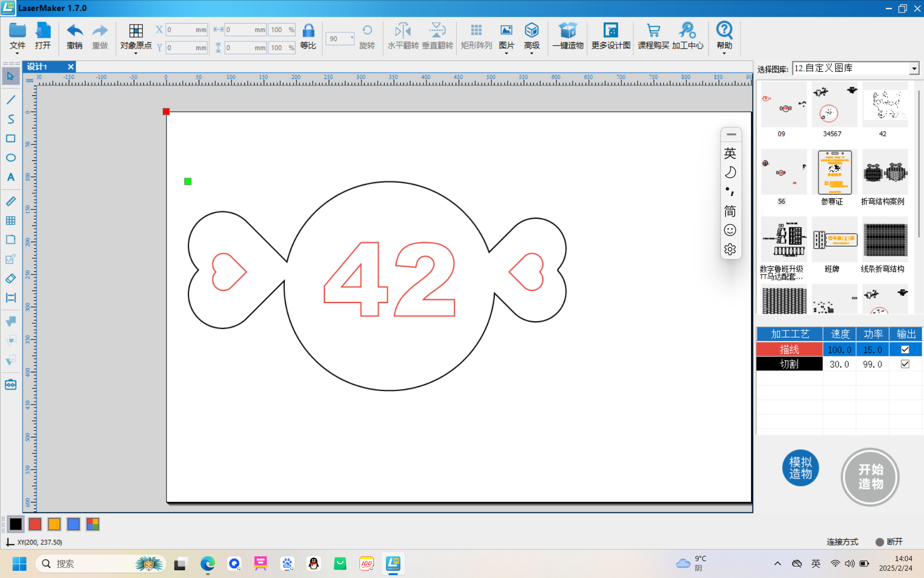Uncheck output for the black 切割 layer
The width and height of the screenshot is (924, 578).
(905, 364)
